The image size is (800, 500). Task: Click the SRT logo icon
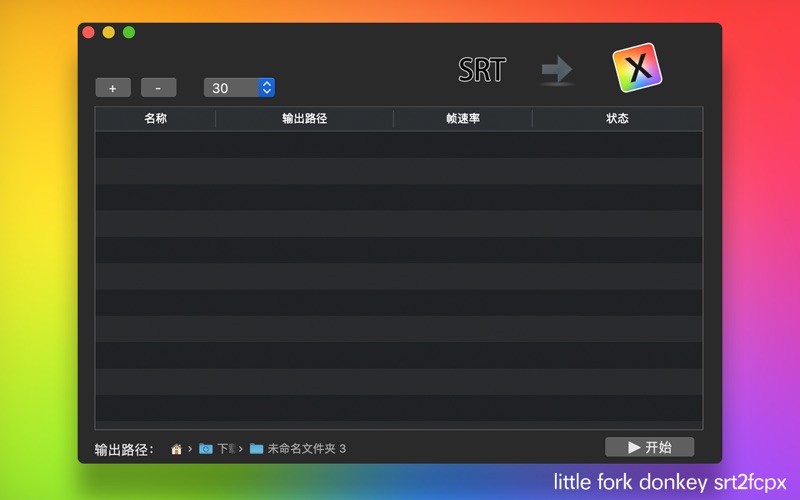pyautogui.click(x=482, y=70)
